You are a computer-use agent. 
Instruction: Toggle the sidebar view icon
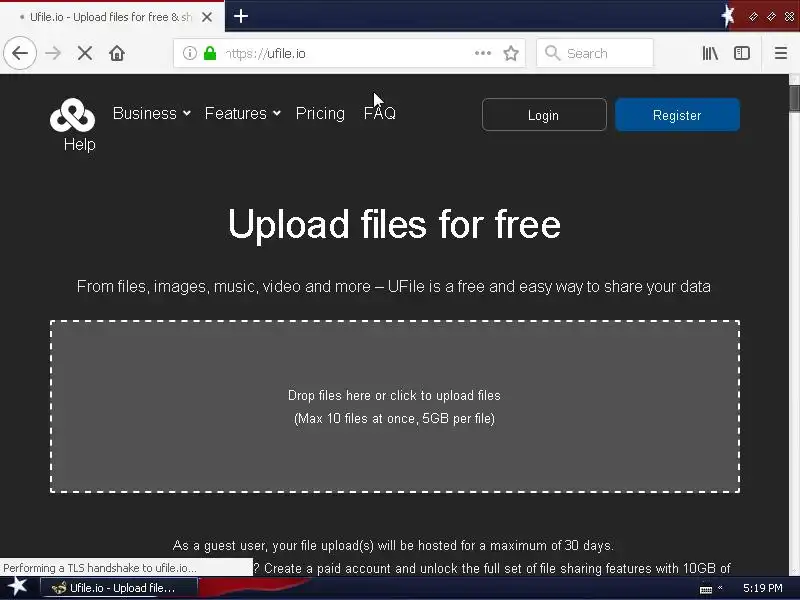[741, 53]
